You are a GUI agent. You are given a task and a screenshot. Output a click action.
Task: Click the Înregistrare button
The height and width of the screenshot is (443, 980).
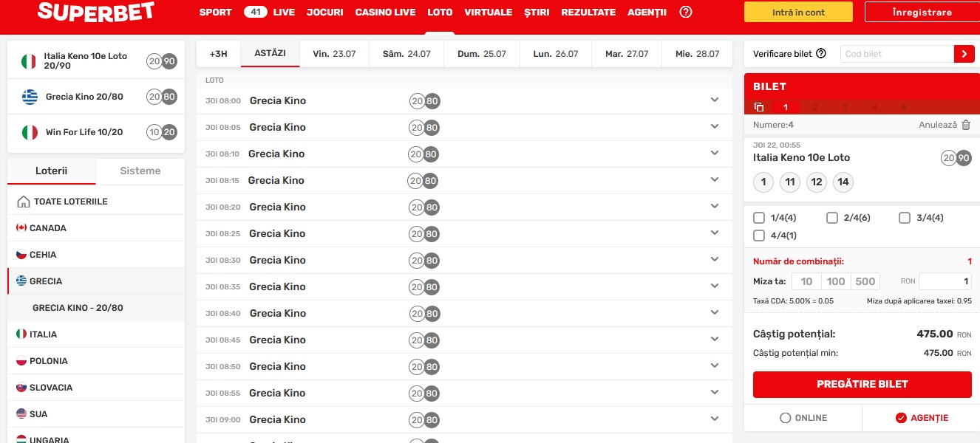pos(922,12)
